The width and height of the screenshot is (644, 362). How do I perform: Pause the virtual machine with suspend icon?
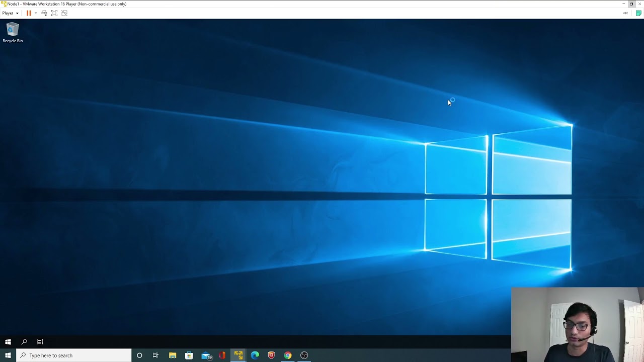click(x=29, y=13)
